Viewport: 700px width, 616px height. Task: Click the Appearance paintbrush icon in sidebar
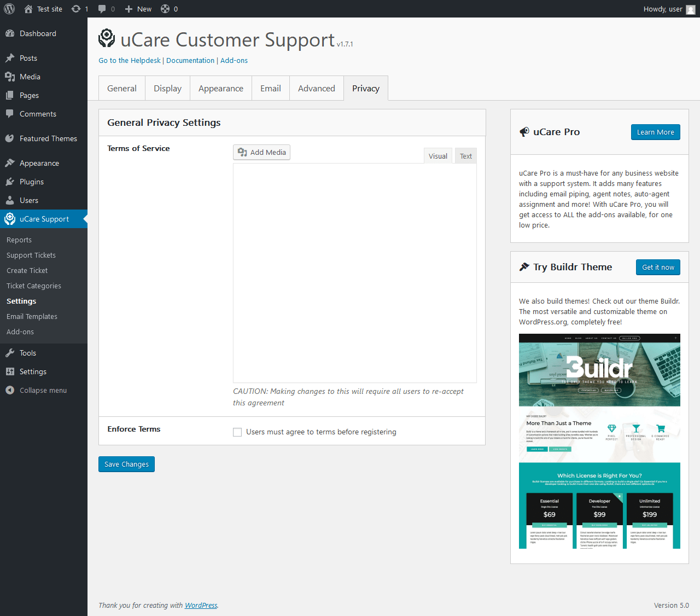(x=10, y=163)
